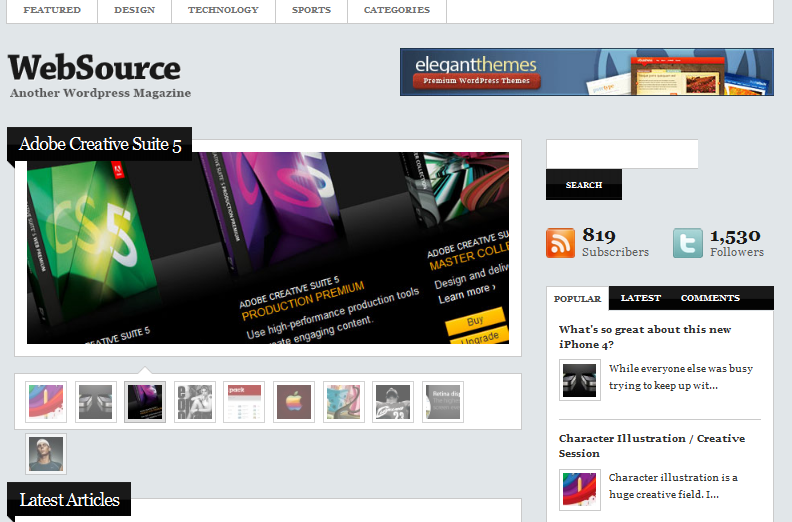This screenshot has height=522, width=792.
Task: Click the Latest Articles heading
Action: click(x=70, y=500)
